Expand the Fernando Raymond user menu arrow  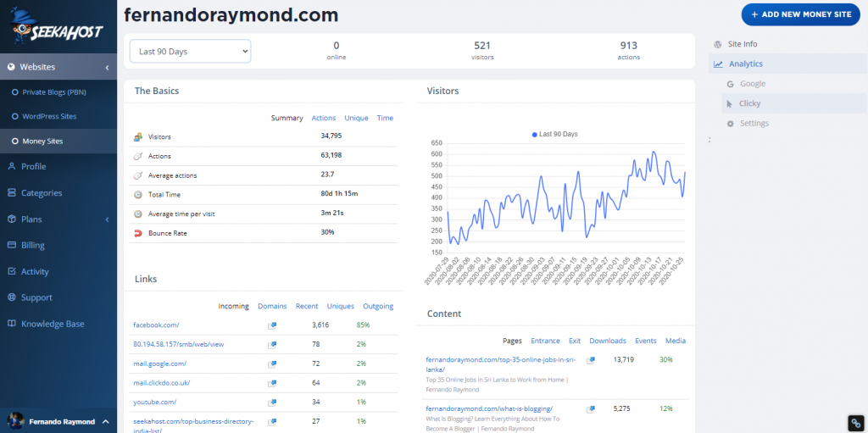click(105, 421)
